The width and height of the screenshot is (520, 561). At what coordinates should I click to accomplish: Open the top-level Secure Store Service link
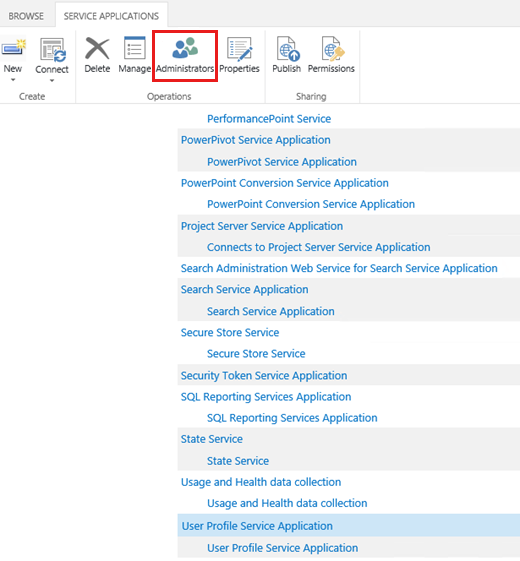tap(230, 332)
